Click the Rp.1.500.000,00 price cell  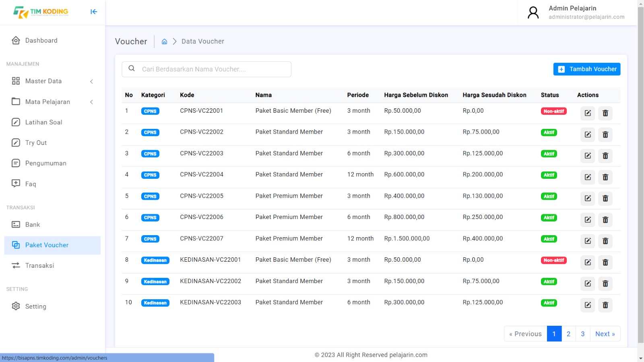(407, 238)
